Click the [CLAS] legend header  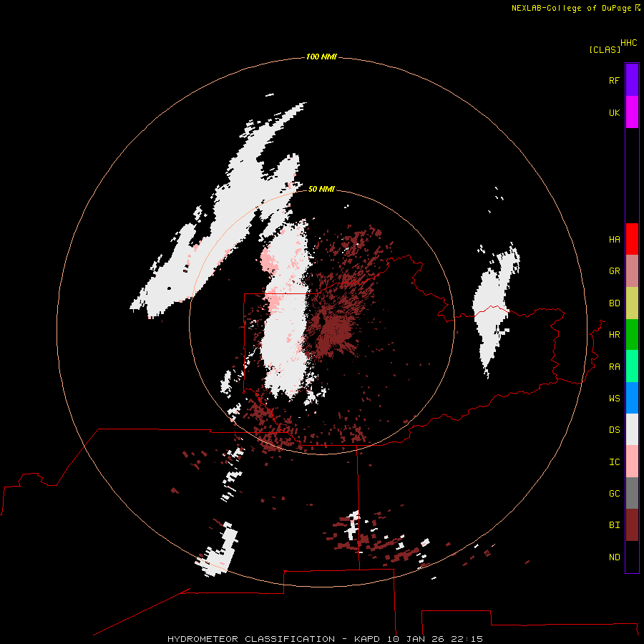click(x=605, y=49)
